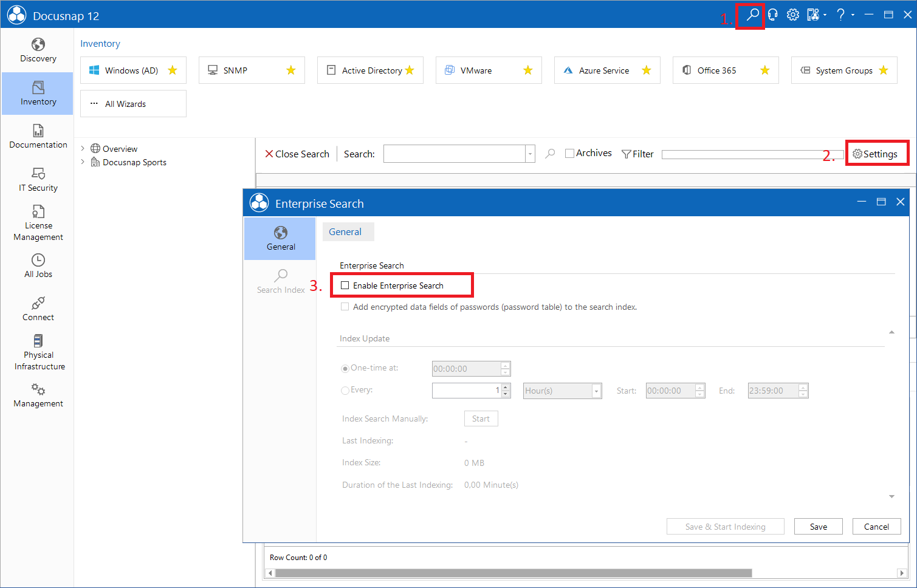Toggle favorite star on Azure Service

pos(647,70)
